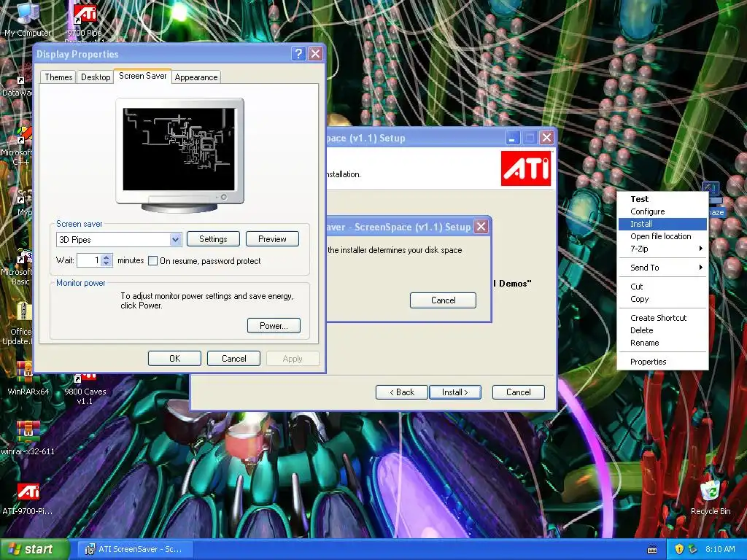The image size is (747, 560).
Task: Close the disk space determination dialog
Action: coord(481,226)
